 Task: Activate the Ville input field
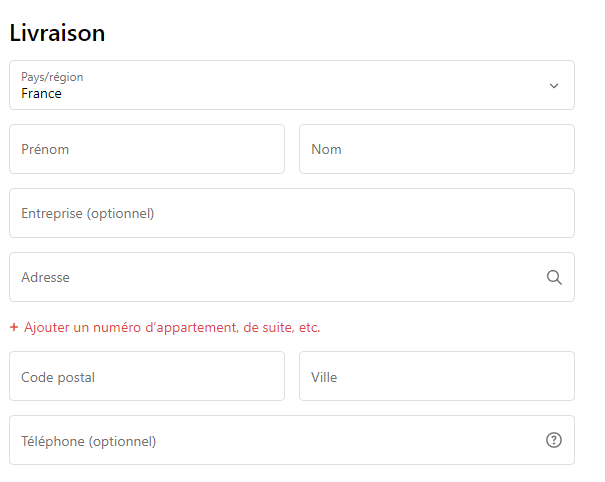(436, 376)
